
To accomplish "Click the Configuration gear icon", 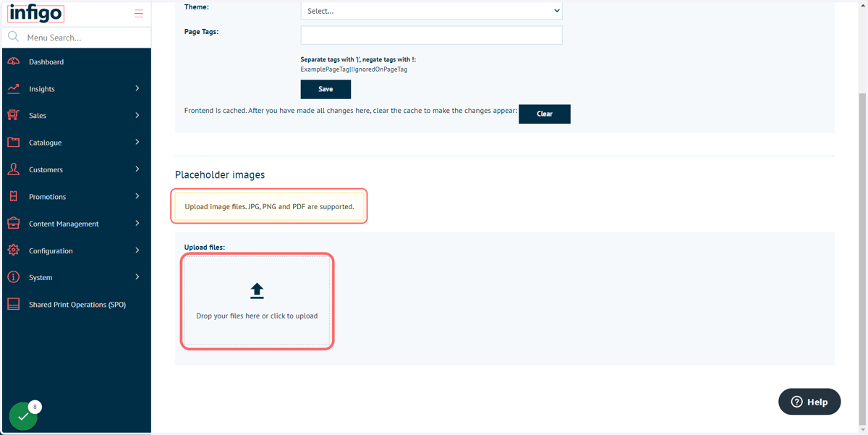I will pos(13,250).
